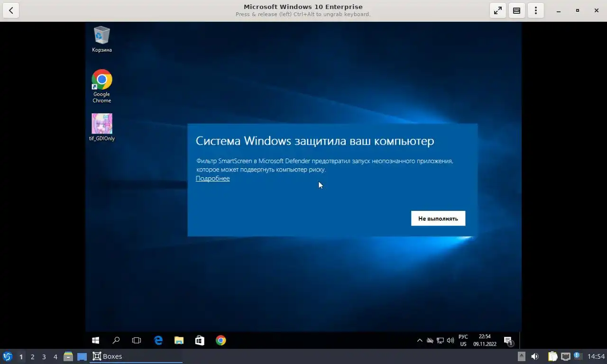Click the Не выполнять button
This screenshot has width=607, height=364.
pyautogui.click(x=438, y=218)
